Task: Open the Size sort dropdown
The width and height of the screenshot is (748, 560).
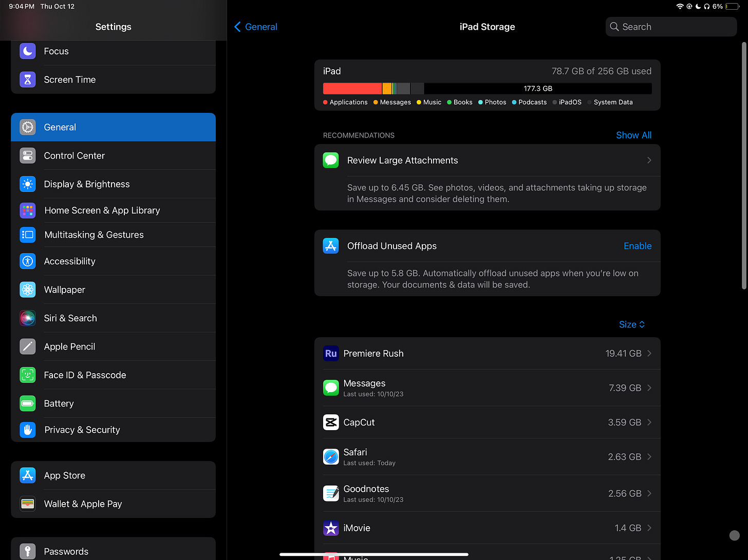Action: 632,324
